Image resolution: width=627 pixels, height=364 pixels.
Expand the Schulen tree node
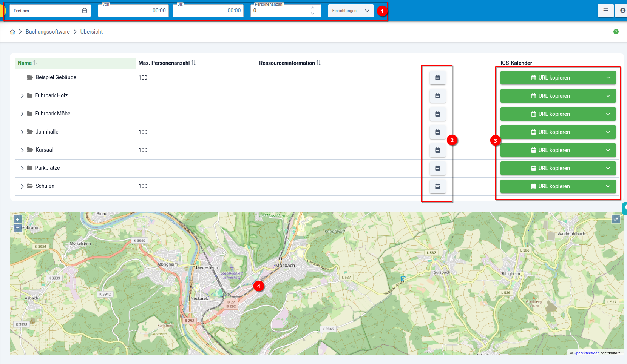[x=22, y=186]
